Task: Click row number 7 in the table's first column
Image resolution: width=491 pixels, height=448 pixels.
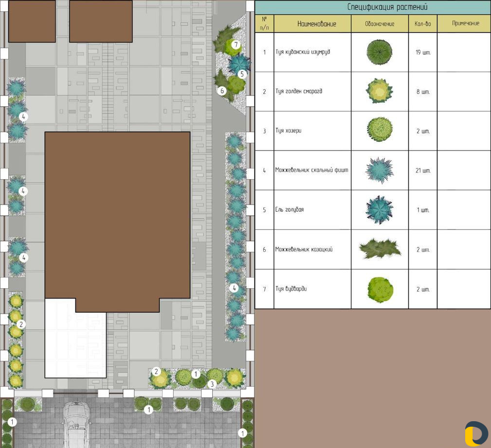Action: pyautogui.click(x=264, y=289)
